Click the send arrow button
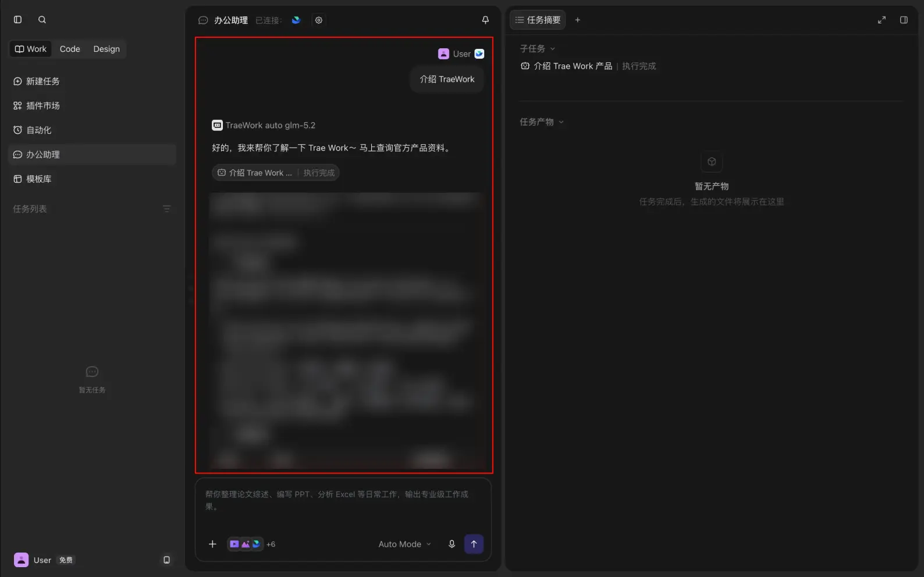924x577 pixels. [x=474, y=544]
